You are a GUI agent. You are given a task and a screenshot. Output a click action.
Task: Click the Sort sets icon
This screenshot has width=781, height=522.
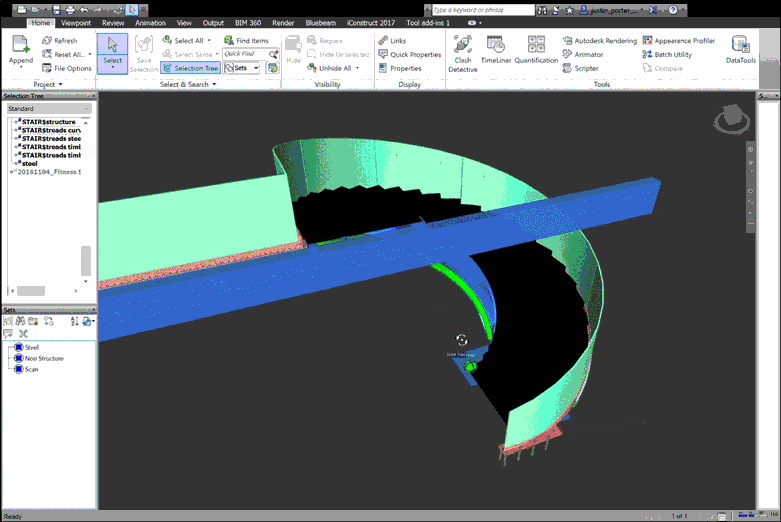(x=74, y=321)
